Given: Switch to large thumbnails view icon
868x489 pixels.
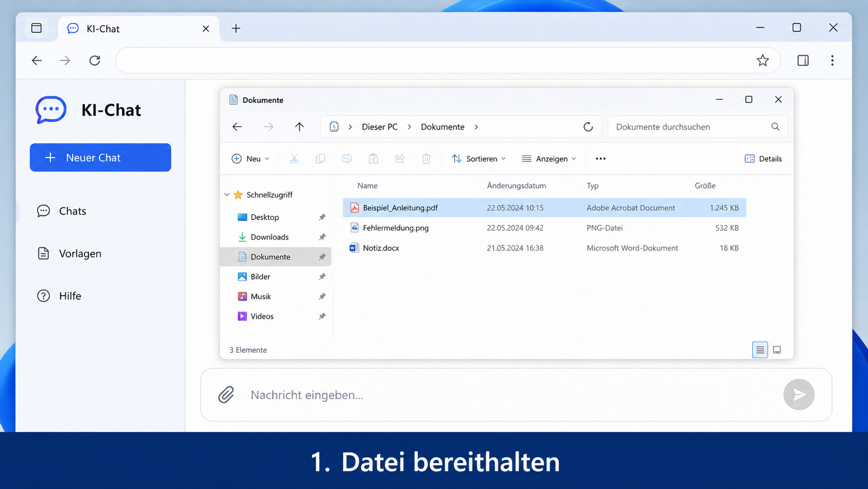Looking at the screenshot, I should pyautogui.click(x=777, y=350).
